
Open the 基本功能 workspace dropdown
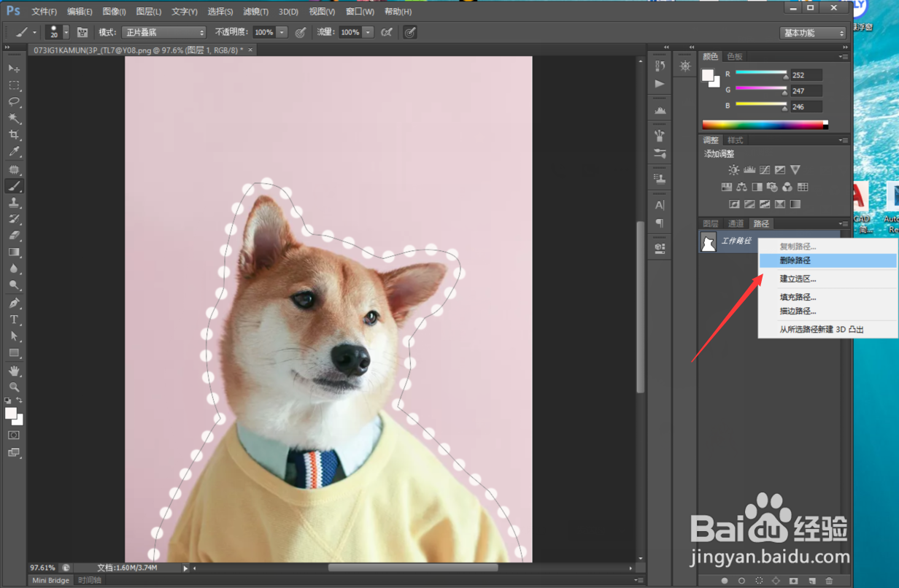(x=813, y=33)
